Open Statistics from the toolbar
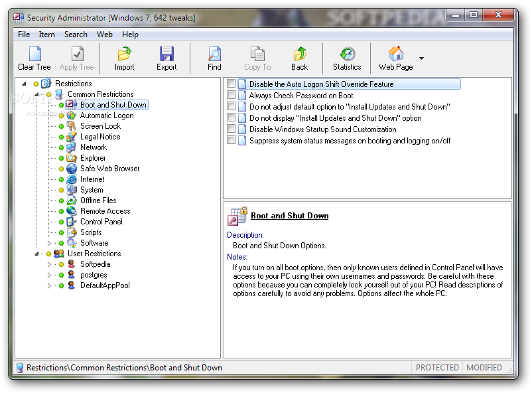The width and height of the screenshot is (532, 393). 348,54
